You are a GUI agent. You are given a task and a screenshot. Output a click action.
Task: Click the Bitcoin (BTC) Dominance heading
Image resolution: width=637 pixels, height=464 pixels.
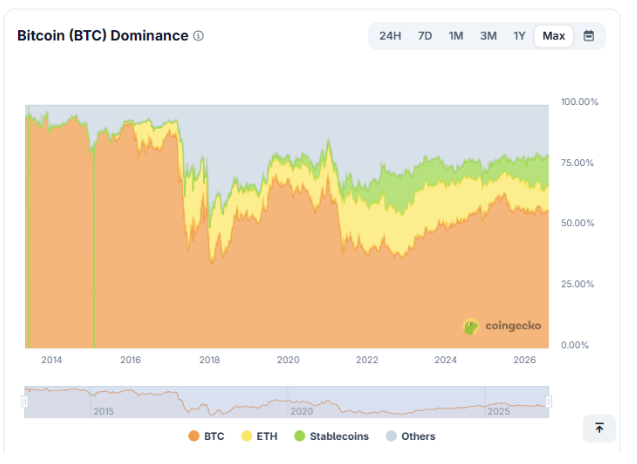point(102,36)
